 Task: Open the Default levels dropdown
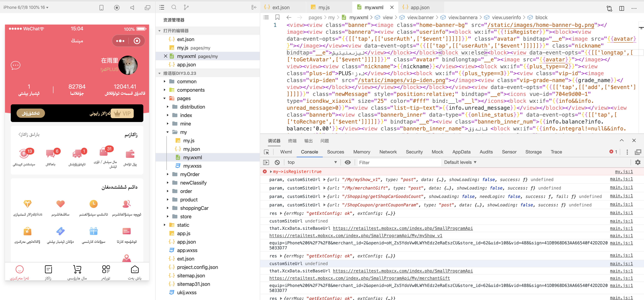pyautogui.click(x=460, y=162)
